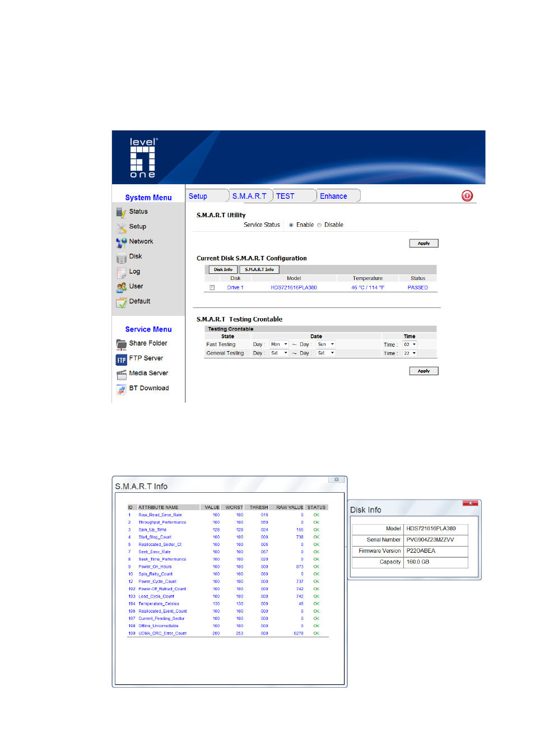Viewport: 535px width, 756px height.
Task: Click the Log page icon
Action: point(121,272)
